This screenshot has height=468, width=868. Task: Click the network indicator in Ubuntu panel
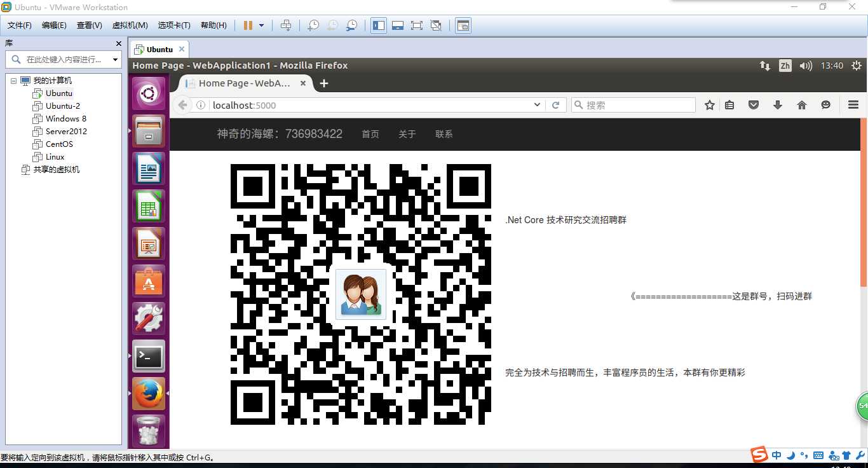tap(765, 65)
